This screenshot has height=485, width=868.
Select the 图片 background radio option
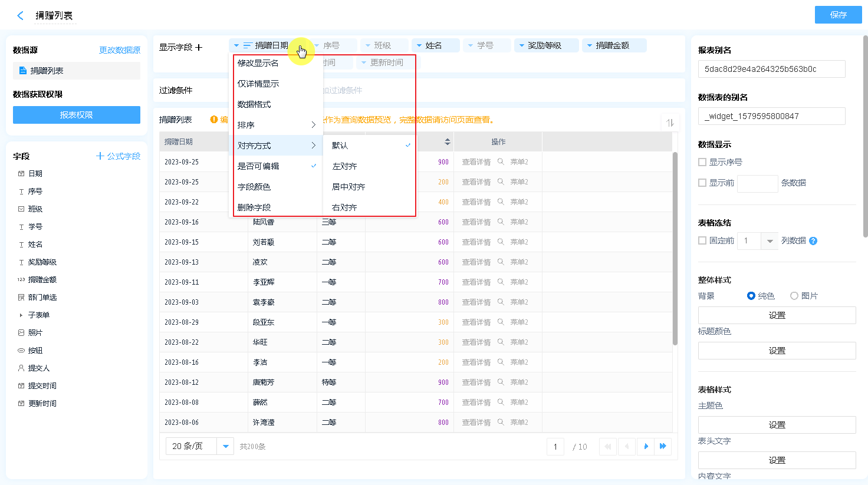coord(794,296)
